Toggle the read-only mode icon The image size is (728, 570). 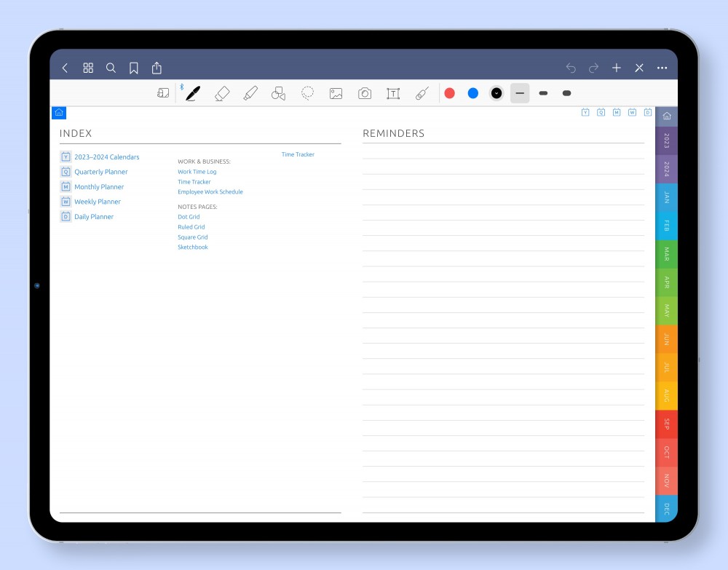point(163,93)
